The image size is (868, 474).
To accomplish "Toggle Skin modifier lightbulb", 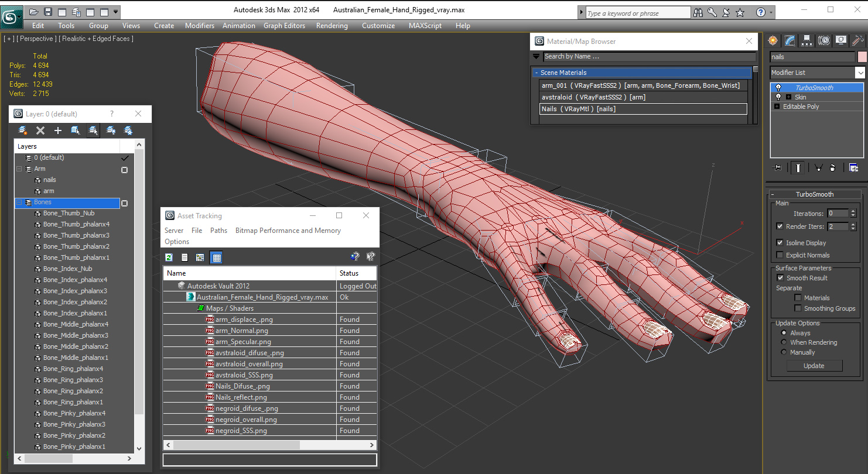I will [x=778, y=97].
